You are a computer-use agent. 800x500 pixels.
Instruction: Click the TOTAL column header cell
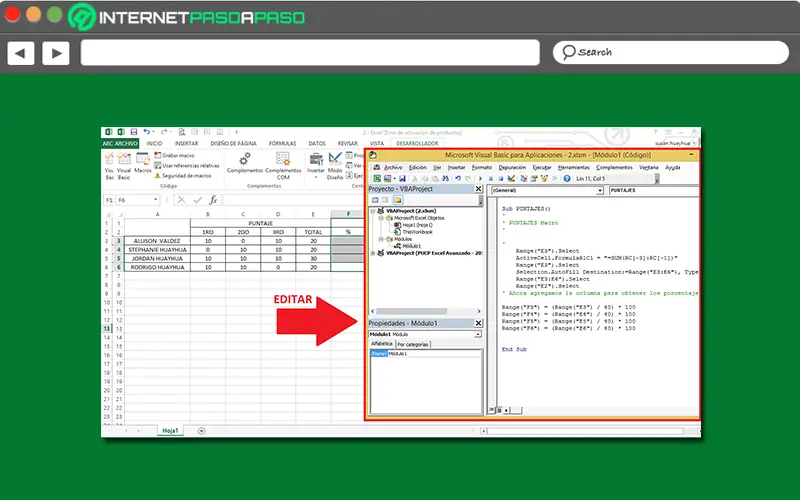click(313, 232)
